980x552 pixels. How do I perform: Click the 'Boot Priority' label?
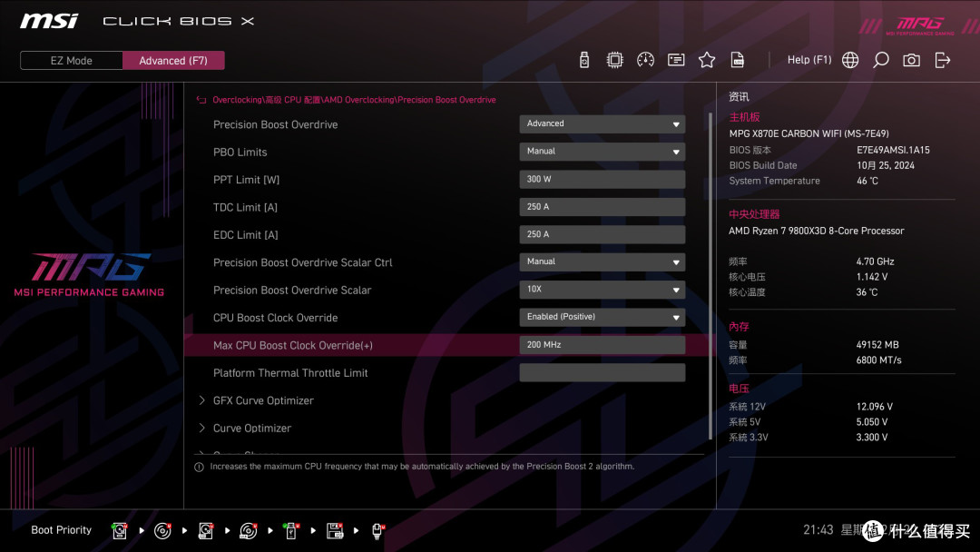(62, 530)
